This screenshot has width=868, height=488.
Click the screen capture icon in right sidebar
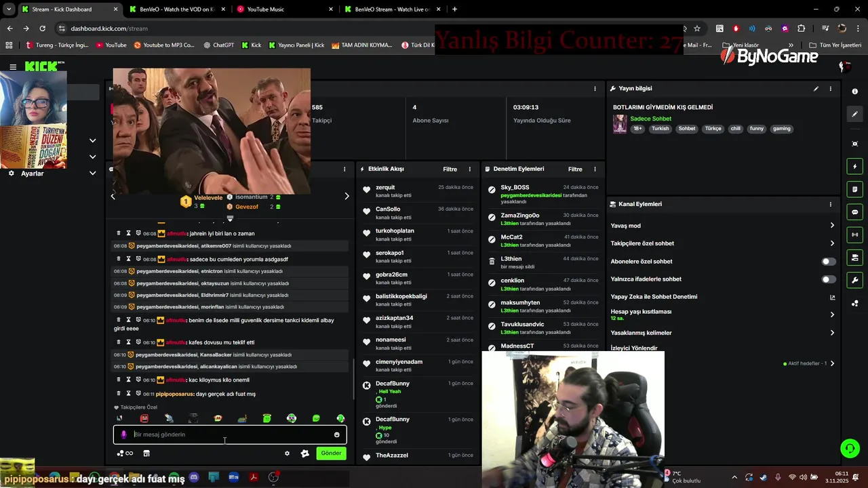click(855, 144)
